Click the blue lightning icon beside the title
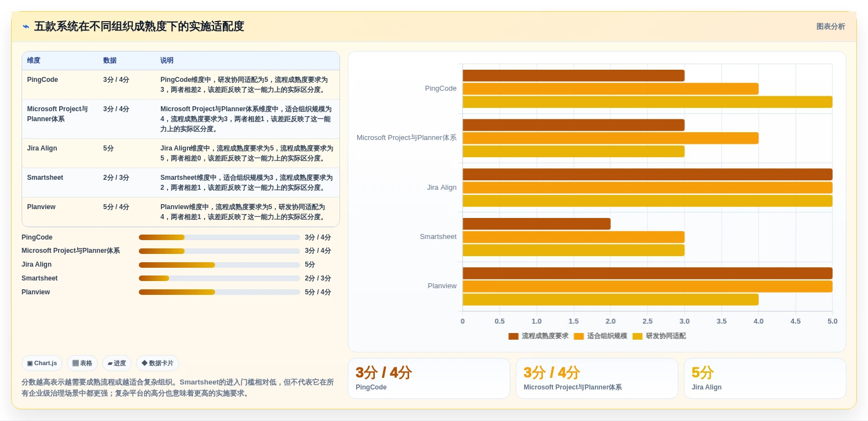This screenshot has width=868, height=421. click(25, 27)
